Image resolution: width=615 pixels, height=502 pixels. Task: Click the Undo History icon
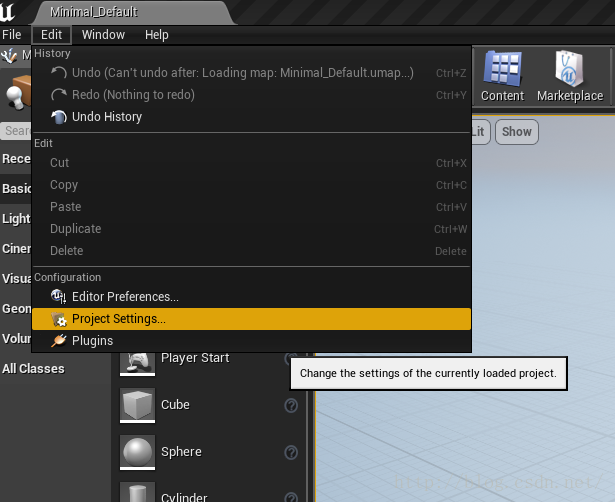point(59,116)
